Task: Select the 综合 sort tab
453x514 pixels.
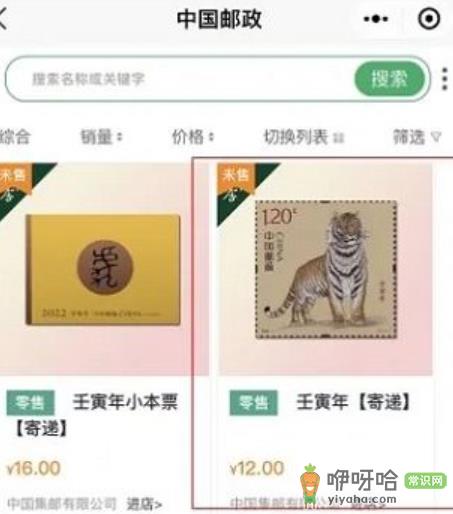Action: click(15, 137)
